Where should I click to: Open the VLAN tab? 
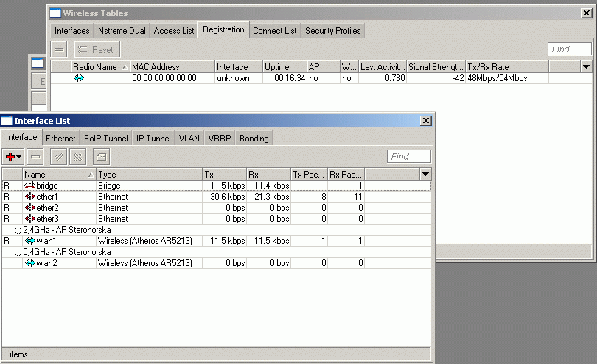(x=189, y=139)
